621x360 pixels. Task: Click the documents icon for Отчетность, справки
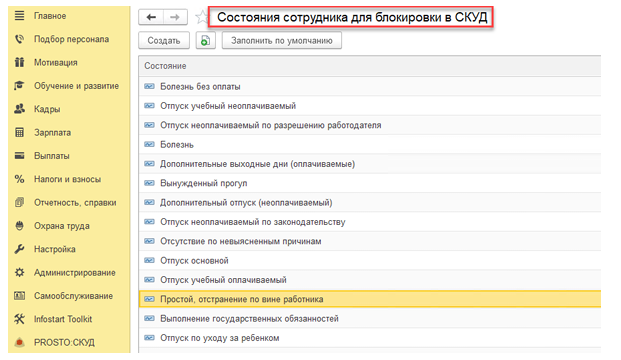coord(19,202)
